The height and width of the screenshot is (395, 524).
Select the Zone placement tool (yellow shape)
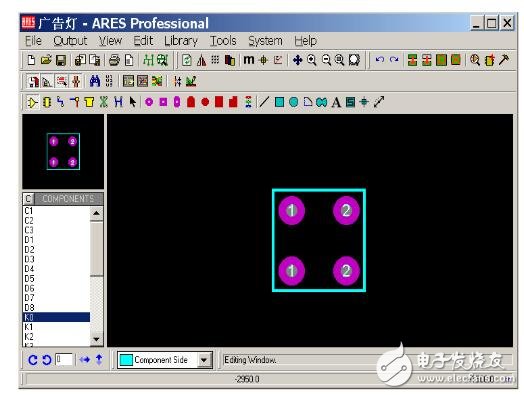point(89,102)
